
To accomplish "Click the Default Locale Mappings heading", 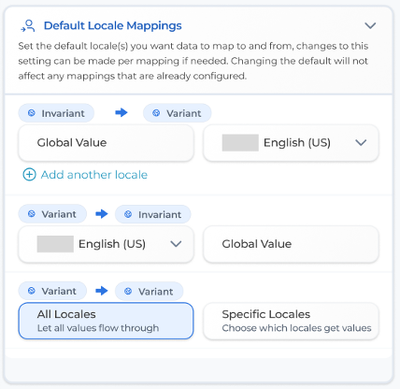I will pos(113,26).
